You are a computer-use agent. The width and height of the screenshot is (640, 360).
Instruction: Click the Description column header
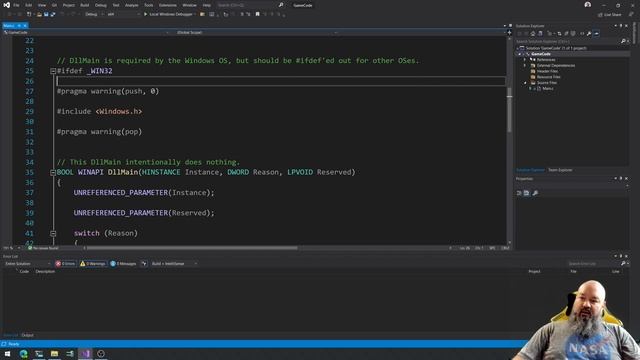click(45, 271)
